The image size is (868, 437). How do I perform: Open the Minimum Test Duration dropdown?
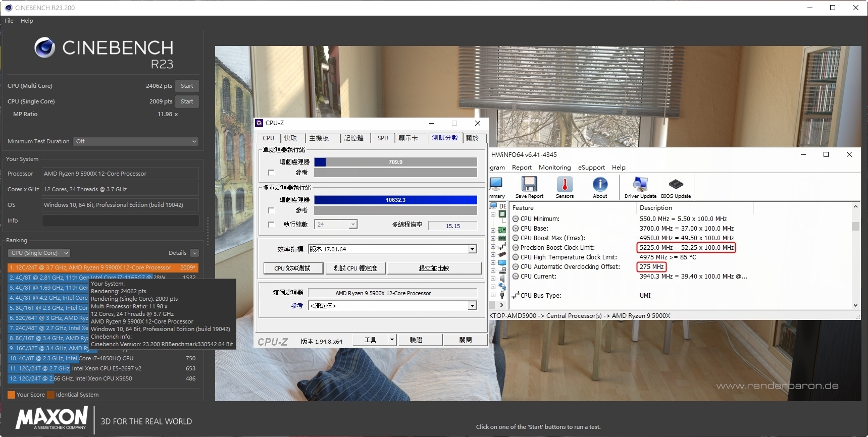(x=135, y=141)
